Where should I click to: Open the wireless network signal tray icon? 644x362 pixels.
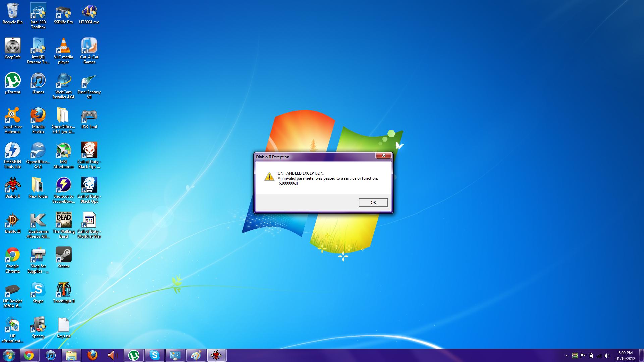(x=599, y=356)
